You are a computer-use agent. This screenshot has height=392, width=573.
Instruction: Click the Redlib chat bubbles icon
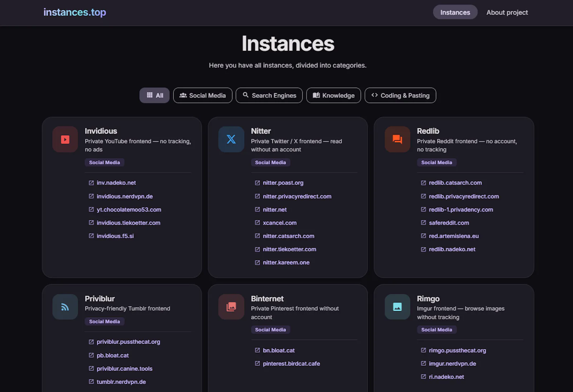pyautogui.click(x=398, y=139)
